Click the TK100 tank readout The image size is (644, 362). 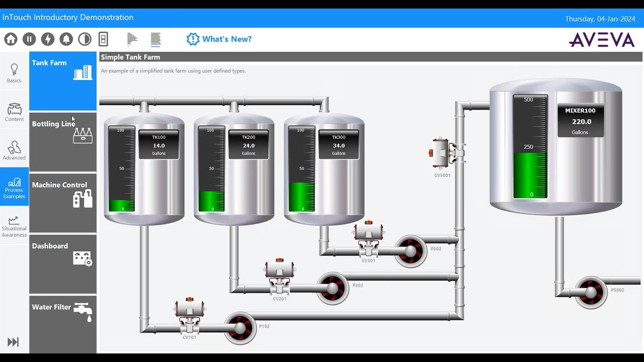tap(158, 145)
